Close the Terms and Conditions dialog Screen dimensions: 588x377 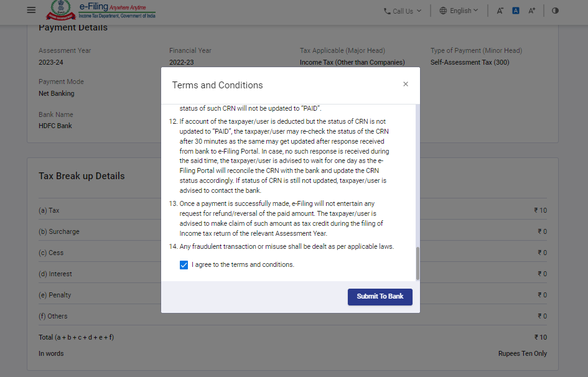tap(406, 84)
